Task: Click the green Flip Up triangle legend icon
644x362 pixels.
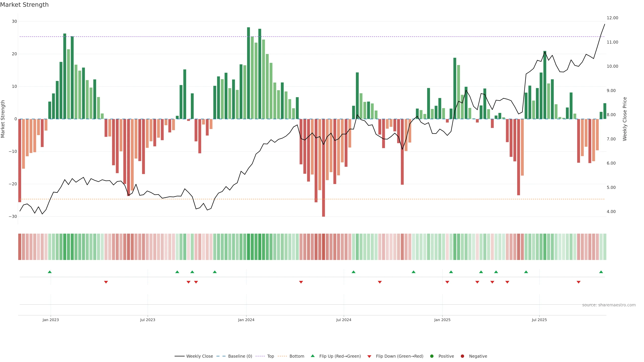Action: (312, 356)
